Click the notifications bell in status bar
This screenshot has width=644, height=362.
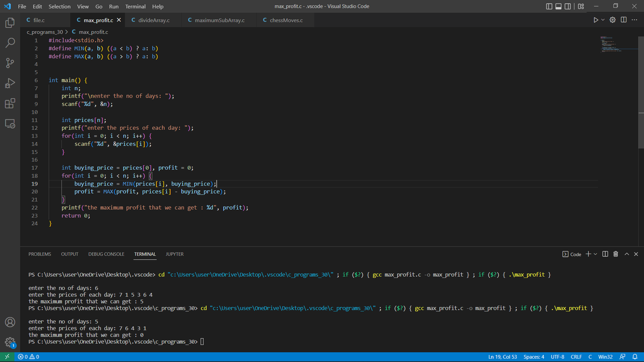[x=634, y=357]
